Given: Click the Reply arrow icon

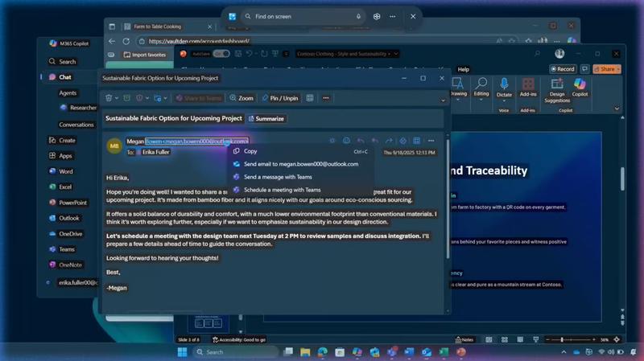Looking at the screenshot, I should click(361, 141).
